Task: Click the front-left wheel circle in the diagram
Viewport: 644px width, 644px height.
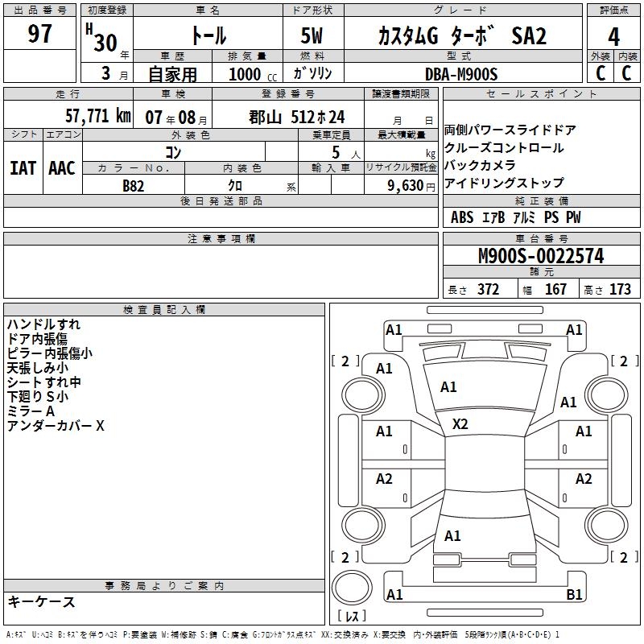Action: [x=363, y=395]
